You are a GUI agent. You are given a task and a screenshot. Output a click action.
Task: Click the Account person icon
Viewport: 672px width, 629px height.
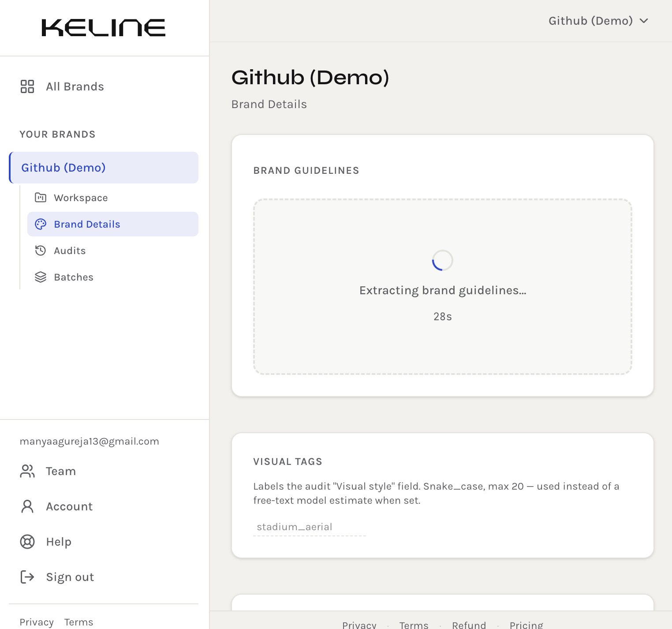point(27,506)
